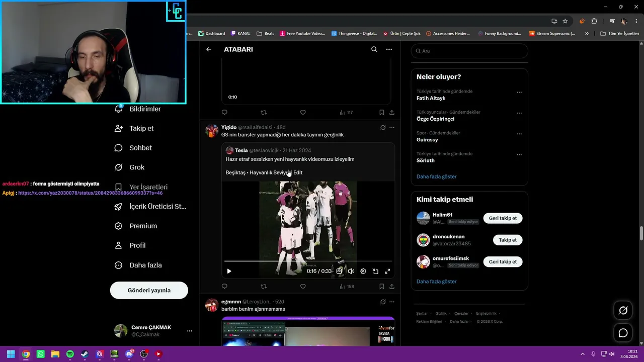Open more options on egmnnn's post
Image resolution: width=644 pixels, height=362 pixels.
tap(392, 302)
